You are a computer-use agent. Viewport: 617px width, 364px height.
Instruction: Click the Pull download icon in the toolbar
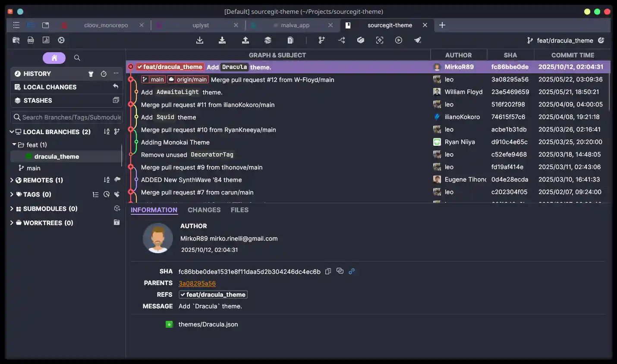click(x=222, y=40)
